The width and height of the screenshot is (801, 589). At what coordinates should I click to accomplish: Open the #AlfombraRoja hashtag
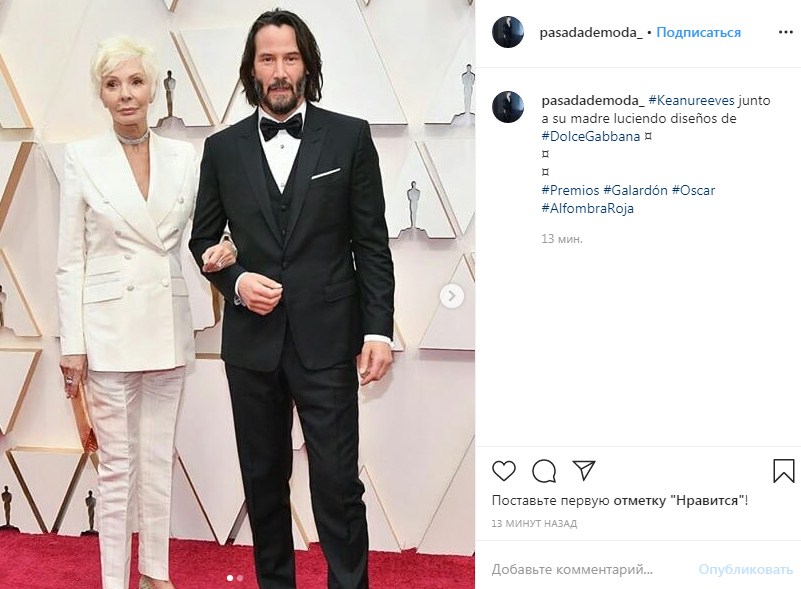tap(587, 208)
